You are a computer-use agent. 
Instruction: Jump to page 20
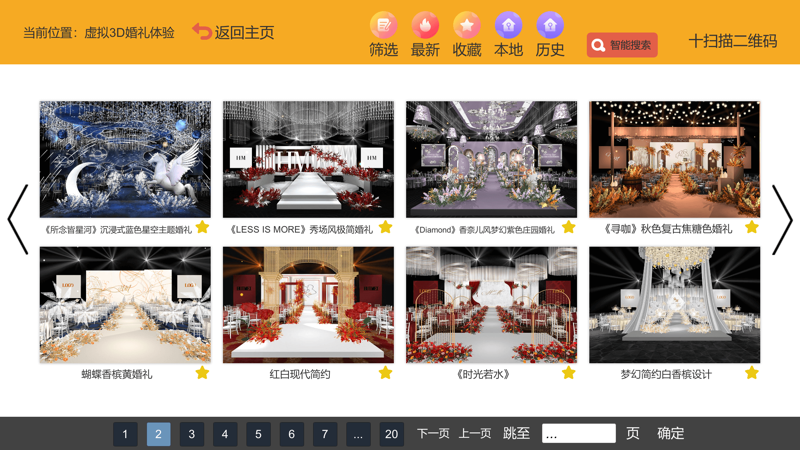(x=391, y=434)
